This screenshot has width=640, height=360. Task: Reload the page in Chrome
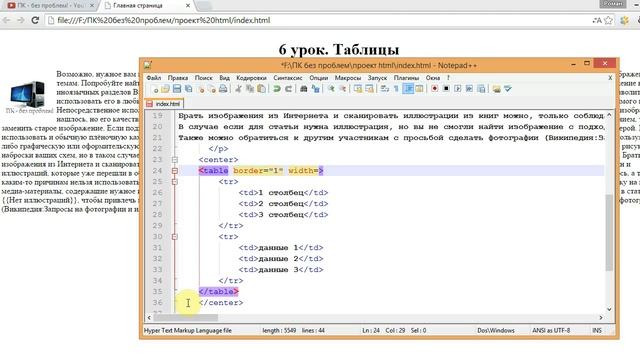pos(35,20)
